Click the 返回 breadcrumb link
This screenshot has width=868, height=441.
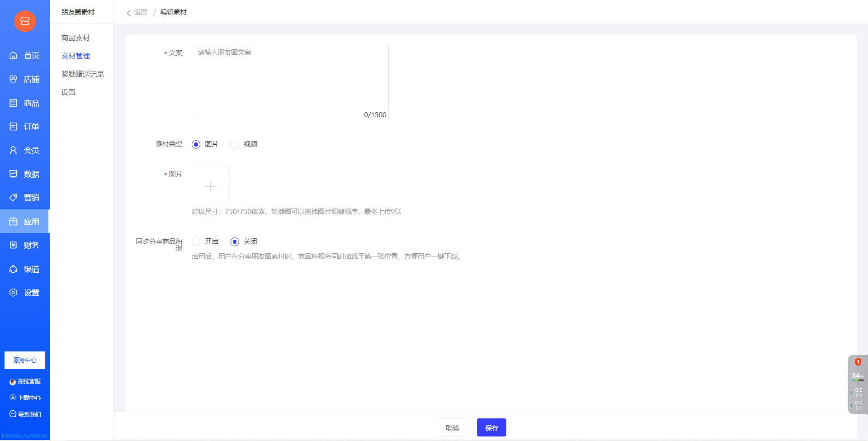pos(141,12)
